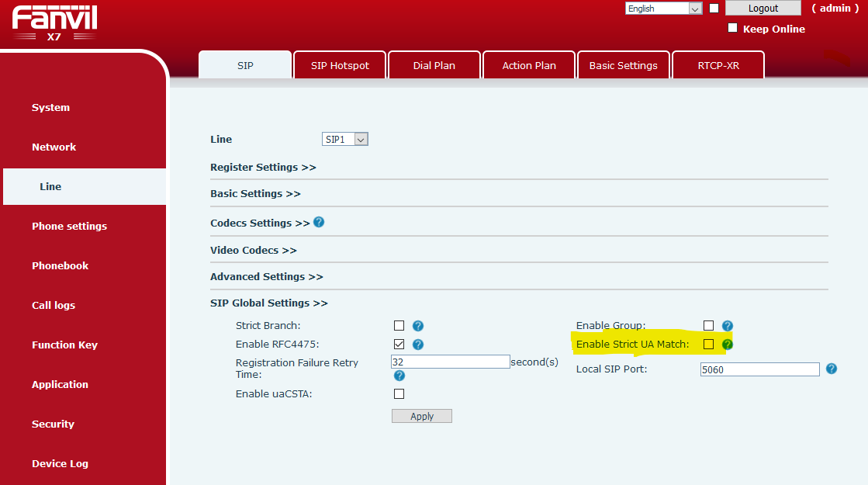The height and width of the screenshot is (485, 868).
Task: Switch to the Dial Plan tab
Action: tap(434, 66)
